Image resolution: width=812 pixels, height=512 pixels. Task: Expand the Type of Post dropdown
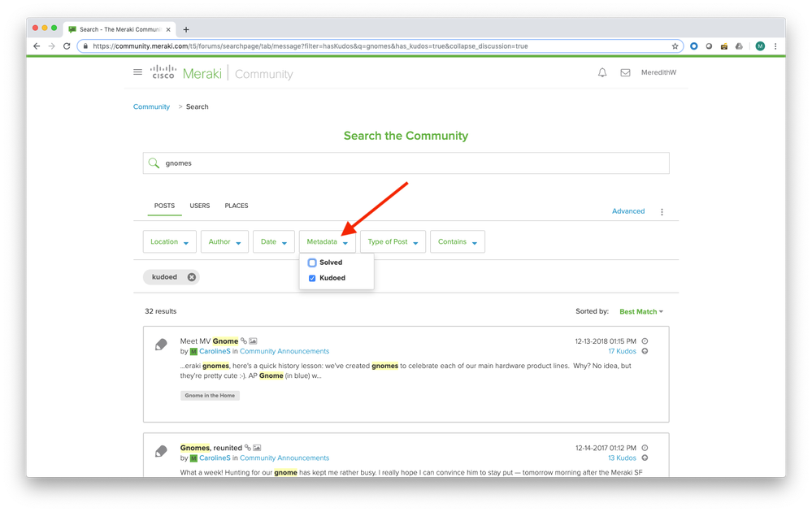pyautogui.click(x=393, y=242)
